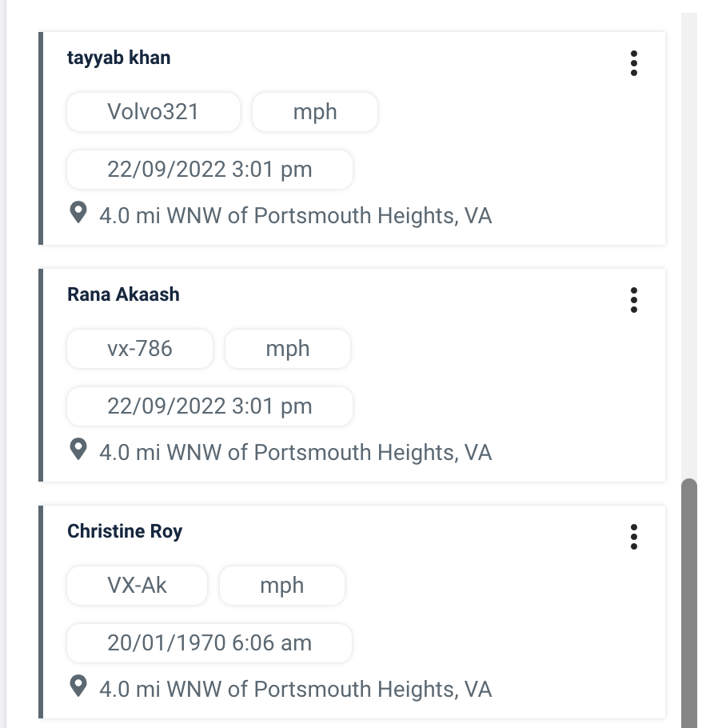Click mph chip beside vx-786

tap(287, 349)
